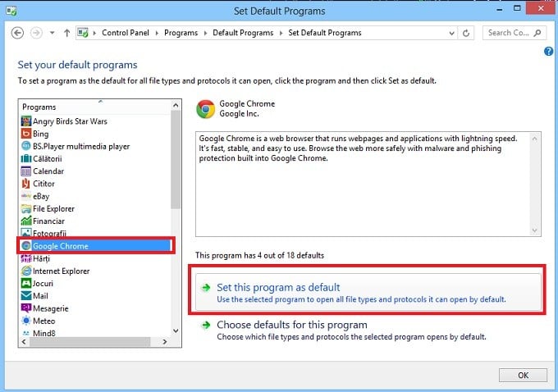558x392 pixels.
Task: Click Set this program as default
Action: click(368, 293)
